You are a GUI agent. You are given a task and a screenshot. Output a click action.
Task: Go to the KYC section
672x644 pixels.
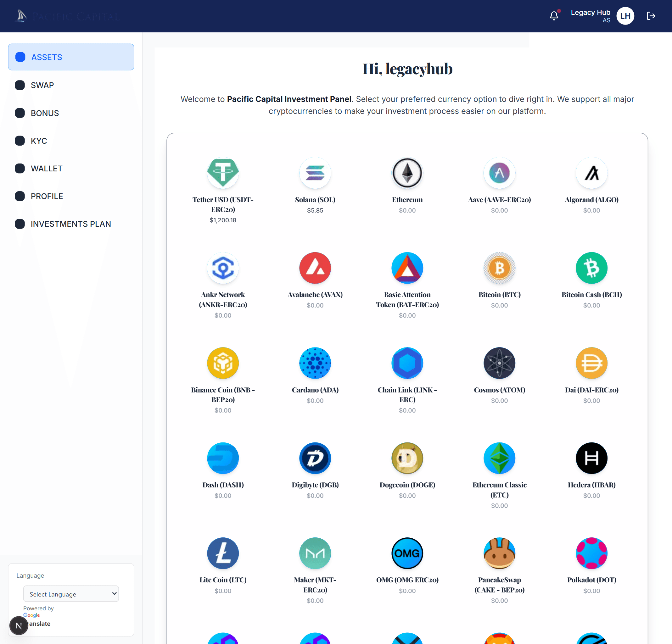[x=39, y=141]
